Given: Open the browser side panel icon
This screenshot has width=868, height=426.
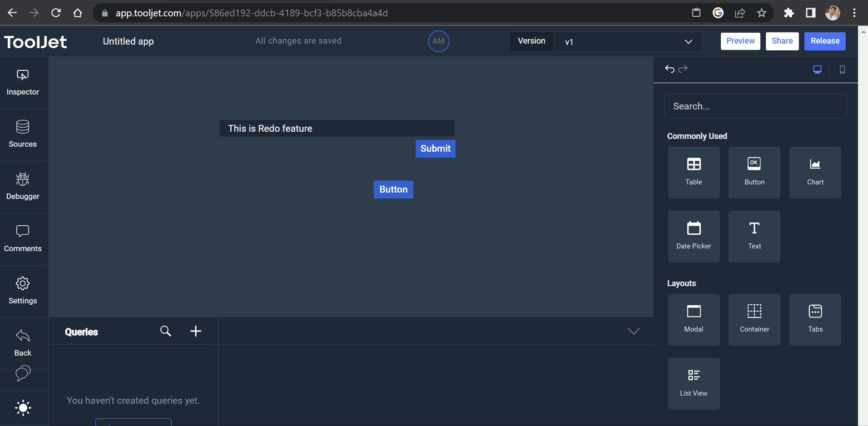Looking at the screenshot, I should [x=811, y=13].
